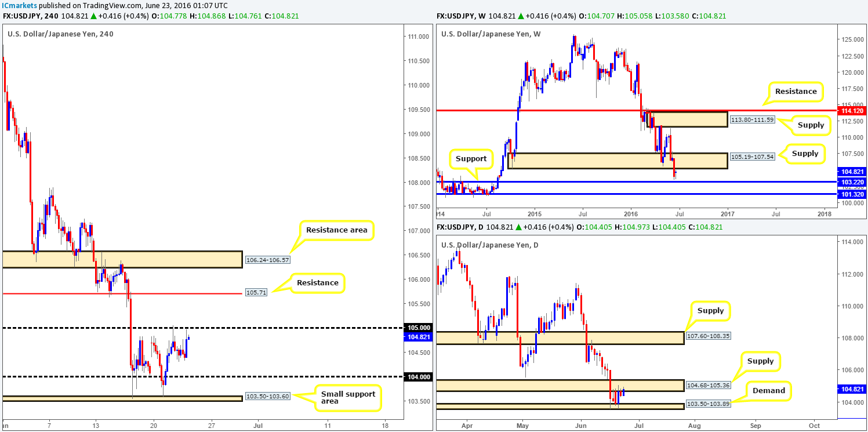Viewport: 868px width, 432px height.
Task: Click the 'Oct' label on daily time axis
Action: pos(813,424)
